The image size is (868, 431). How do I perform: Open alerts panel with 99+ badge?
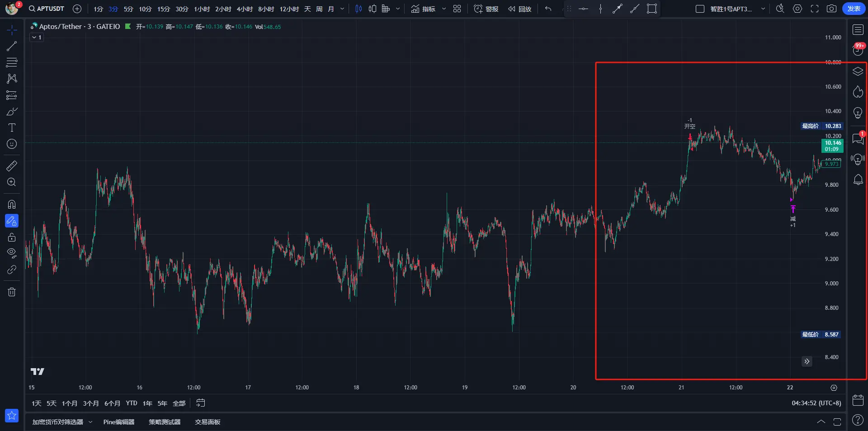[x=858, y=49]
